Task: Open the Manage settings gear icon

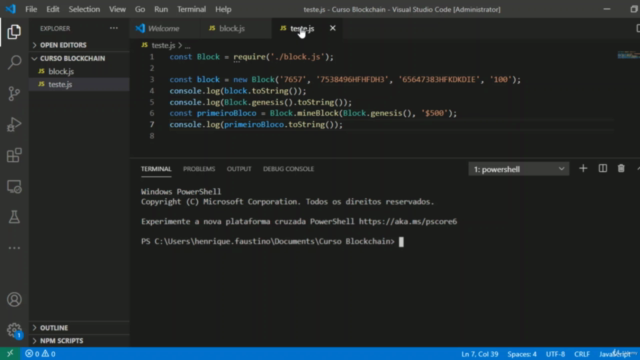Action: pyautogui.click(x=14, y=330)
